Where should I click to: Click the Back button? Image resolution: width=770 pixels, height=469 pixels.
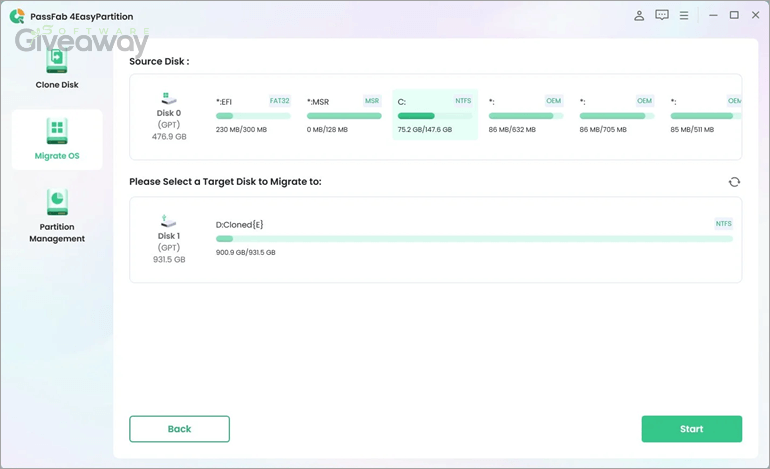click(179, 429)
